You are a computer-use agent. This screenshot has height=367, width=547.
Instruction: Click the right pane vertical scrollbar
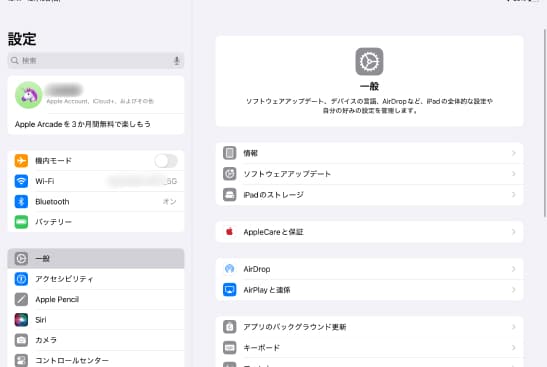pyautogui.click(x=545, y=123)
